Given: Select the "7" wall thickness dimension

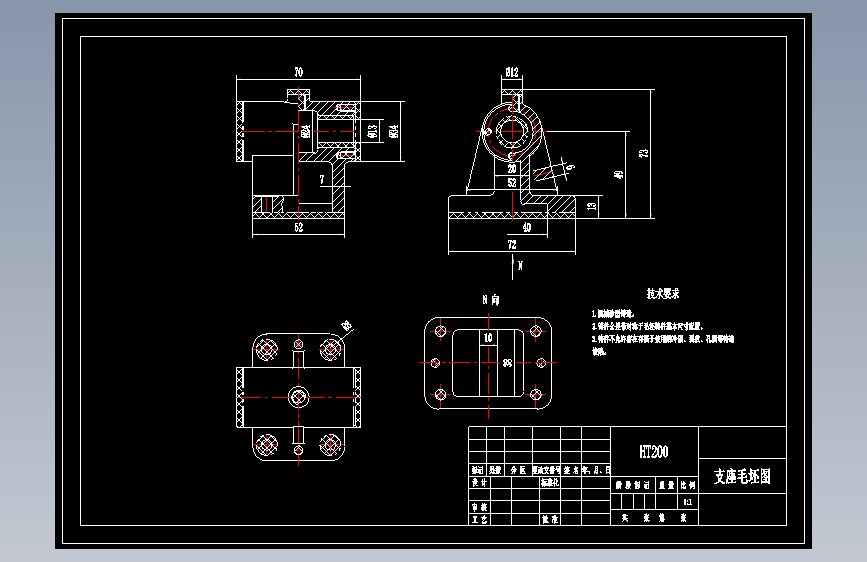Looking at the screenshot, I should pos(322,179).
